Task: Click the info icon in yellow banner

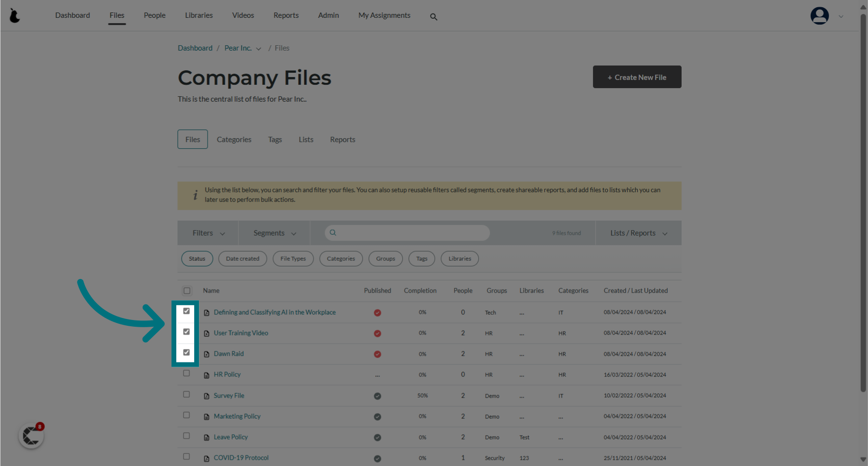Action: click(x=195, y=195)
